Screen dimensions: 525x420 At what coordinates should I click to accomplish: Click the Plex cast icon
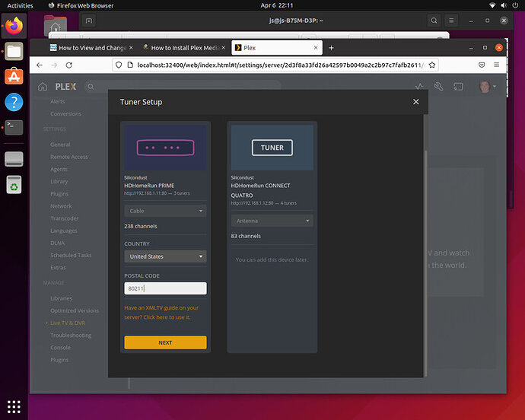coord(458,87)
